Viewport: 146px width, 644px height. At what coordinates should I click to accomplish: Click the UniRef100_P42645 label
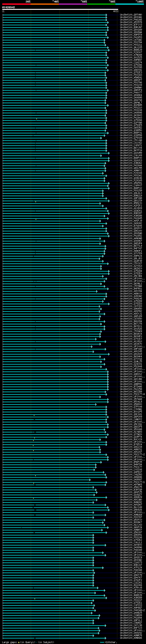tap(131, 218)
